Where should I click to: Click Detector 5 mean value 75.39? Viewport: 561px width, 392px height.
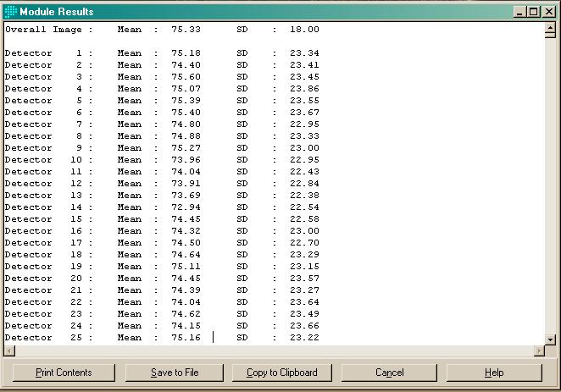[186, 101]
